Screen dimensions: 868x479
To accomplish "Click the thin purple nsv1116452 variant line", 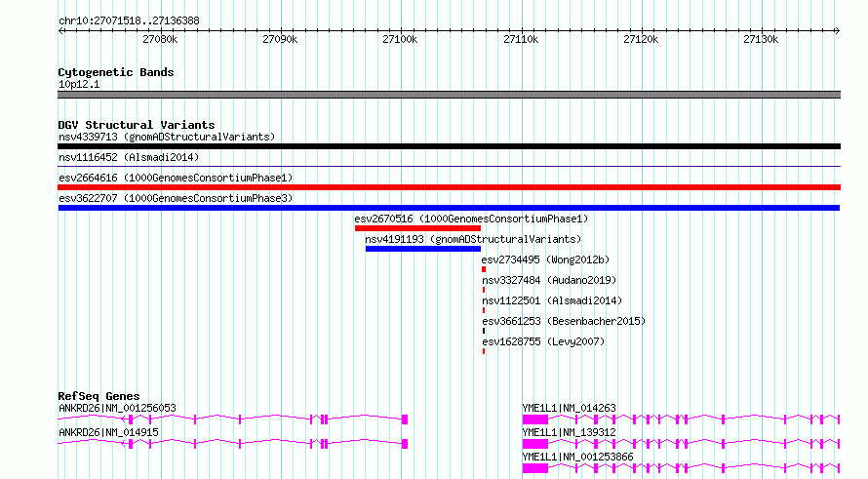I will [x=449, y=166].
